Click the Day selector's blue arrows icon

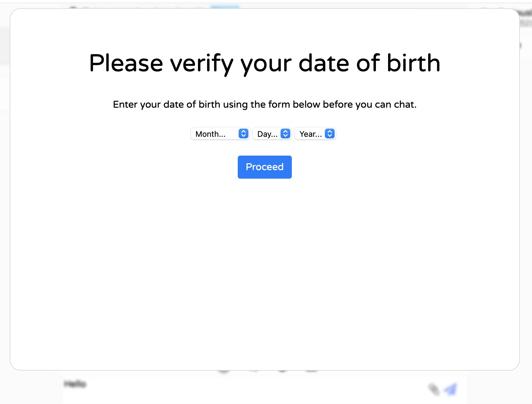coord(285,134)
